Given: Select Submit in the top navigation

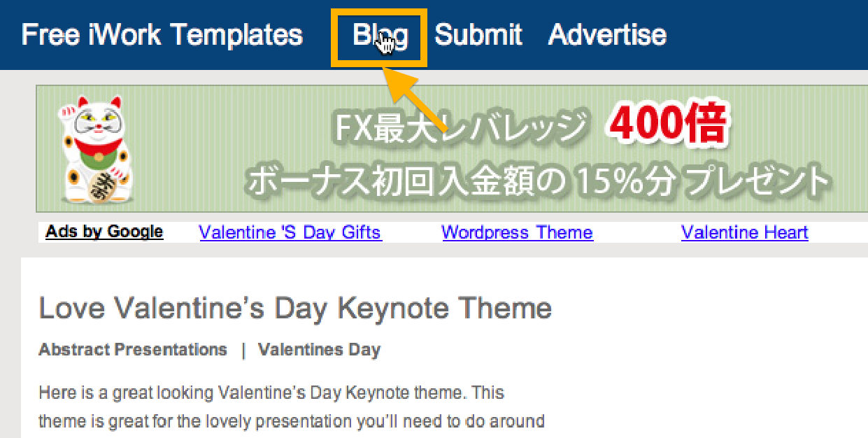Looking at the screenshot, I should click(478, 34).
